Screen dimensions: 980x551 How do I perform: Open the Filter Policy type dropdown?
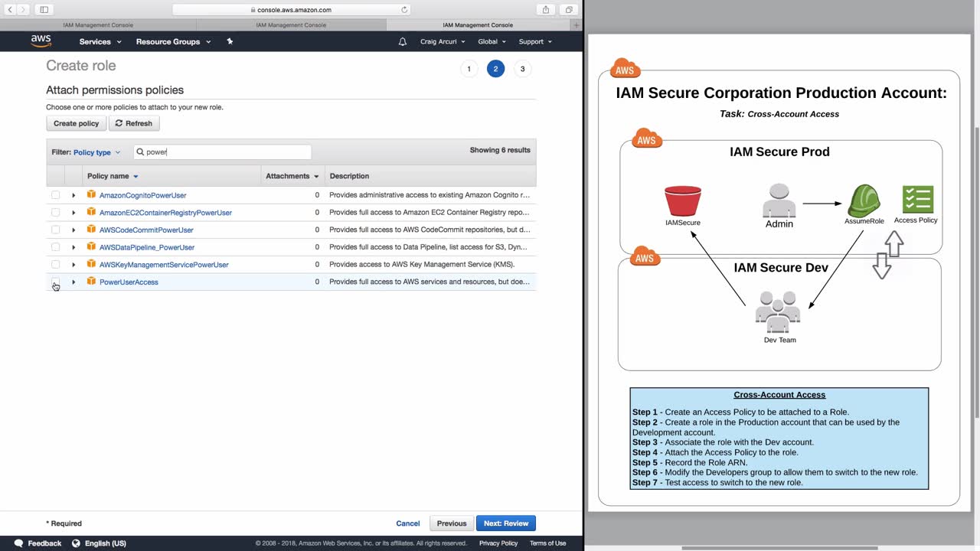coord(96,152)
